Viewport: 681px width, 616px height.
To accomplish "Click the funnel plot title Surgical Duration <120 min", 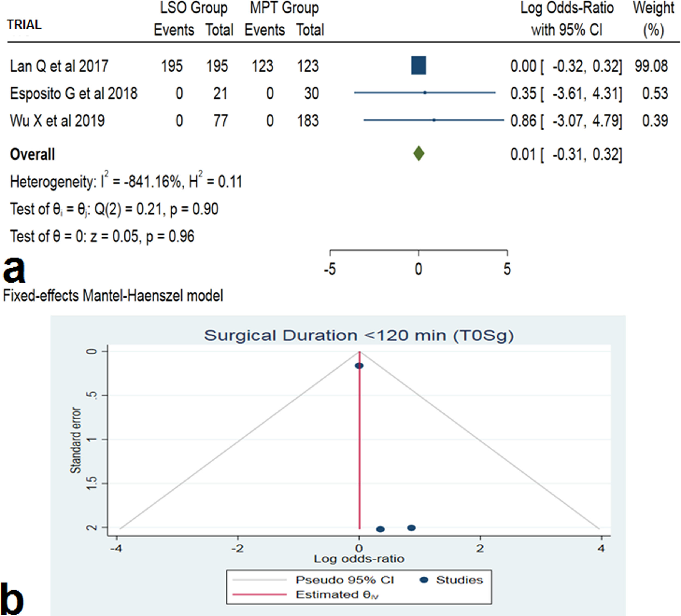I will tap(359, 336).
